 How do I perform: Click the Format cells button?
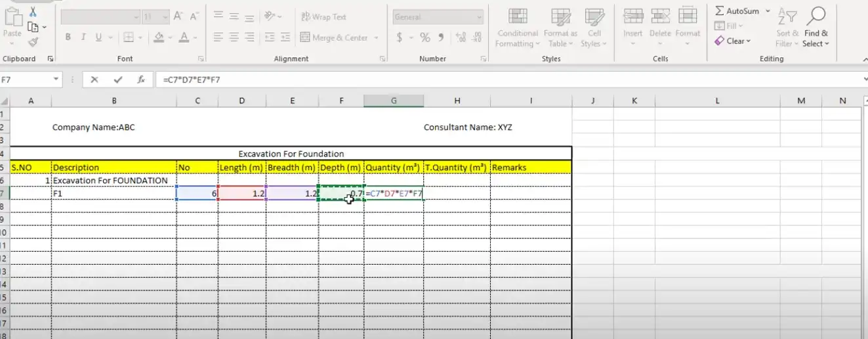pyautogui.click(x=688, y=27)
